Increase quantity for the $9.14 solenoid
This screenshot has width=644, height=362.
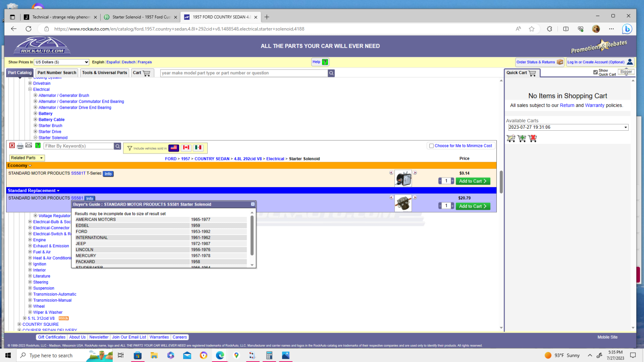pyautogui.click(x=452, y=181)
